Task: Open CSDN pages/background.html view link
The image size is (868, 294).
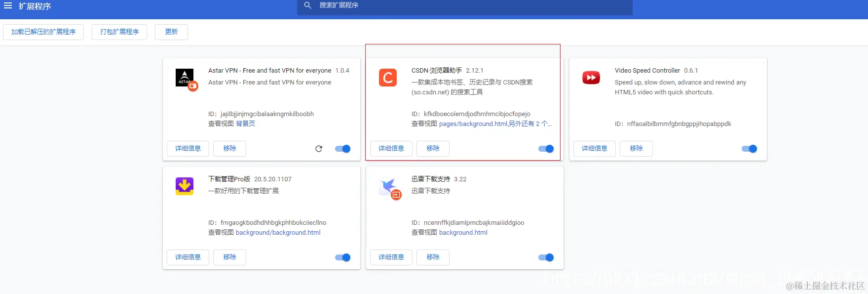Action: click(x=473, y=124)
